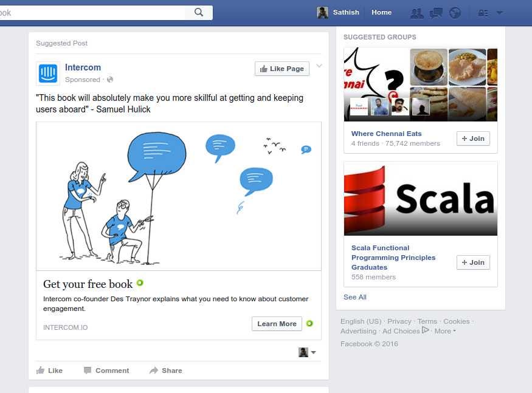This screenshot has height=393, width=532.
Task: Open the Cookies footer link
Action: pyautogui.click(x=457, y=321)
